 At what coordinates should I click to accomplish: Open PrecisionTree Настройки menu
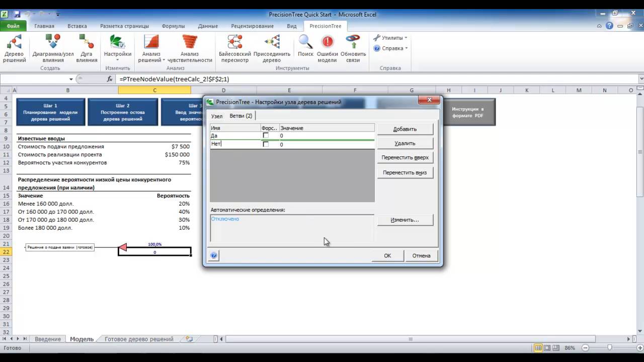[117, 49]
